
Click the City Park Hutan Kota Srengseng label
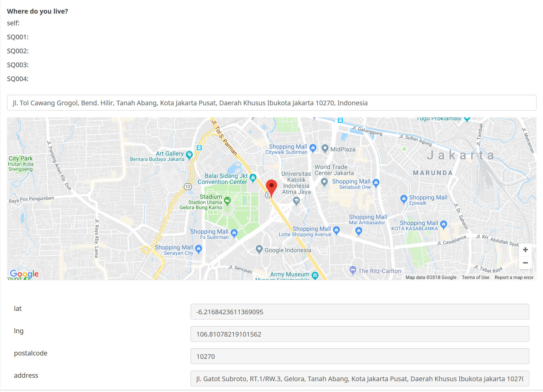21,163
